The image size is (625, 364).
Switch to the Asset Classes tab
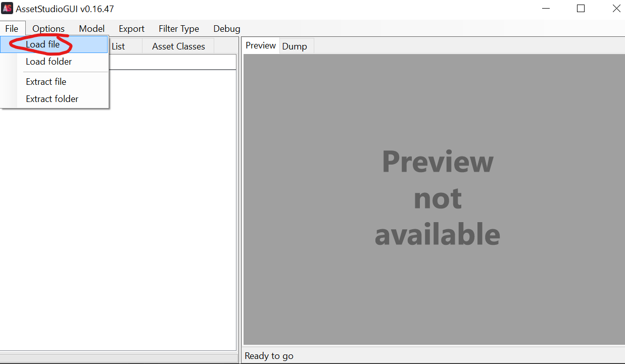coord(178,46)
